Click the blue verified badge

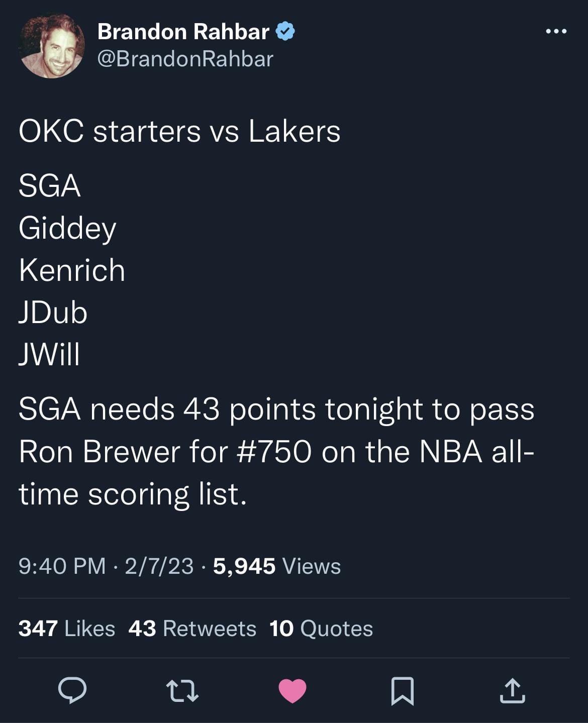pyautogui.click(x=285, y=31)
